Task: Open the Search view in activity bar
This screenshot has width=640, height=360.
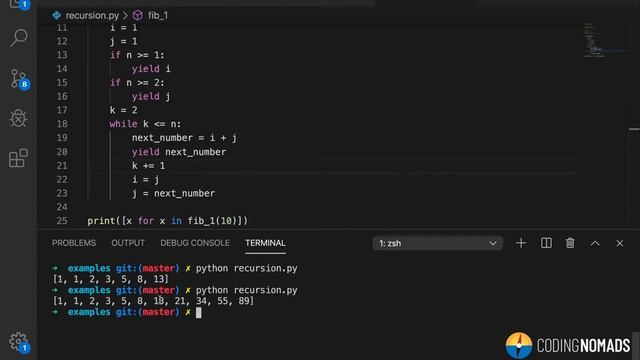Action: point(18,38)
